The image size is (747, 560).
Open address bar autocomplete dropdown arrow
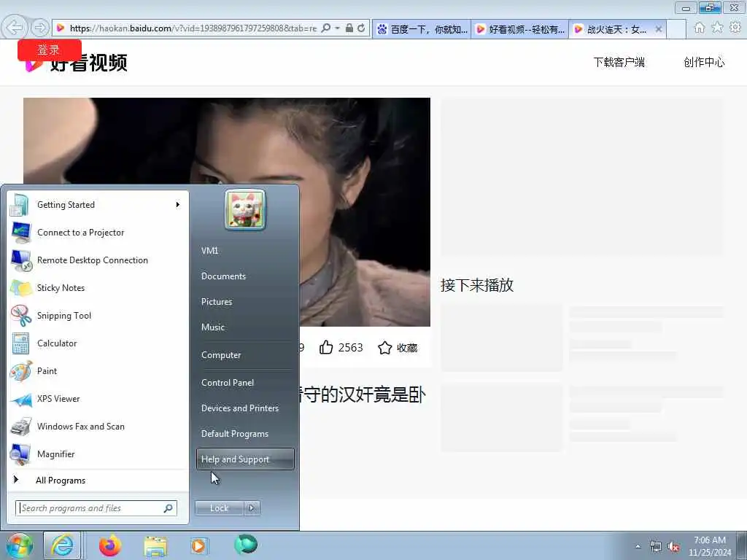337,28
